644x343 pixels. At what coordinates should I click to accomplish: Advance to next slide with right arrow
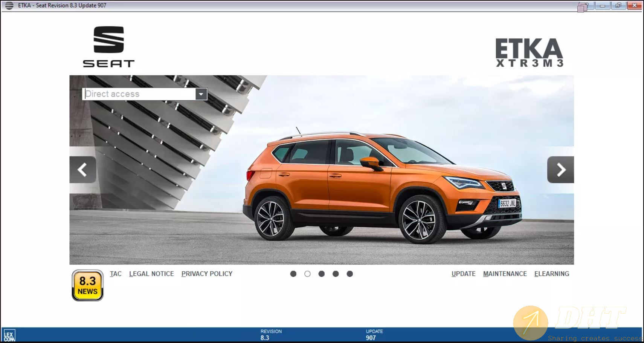point(560,170)
